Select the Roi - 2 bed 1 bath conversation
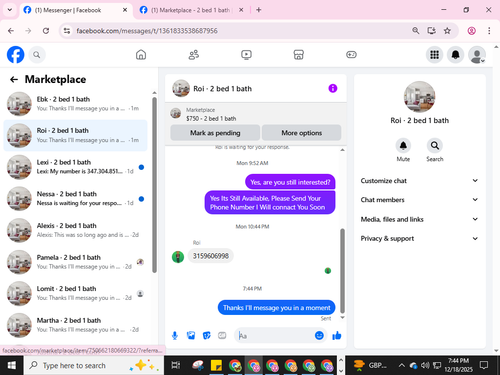500x375 pixels. 76,135
